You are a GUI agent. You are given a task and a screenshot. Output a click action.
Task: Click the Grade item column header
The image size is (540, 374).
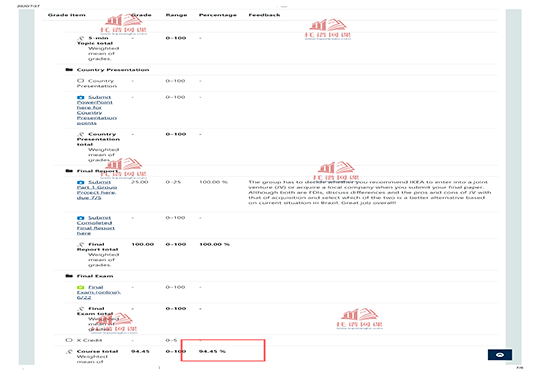pyautogui.click(x=66, y=15)
